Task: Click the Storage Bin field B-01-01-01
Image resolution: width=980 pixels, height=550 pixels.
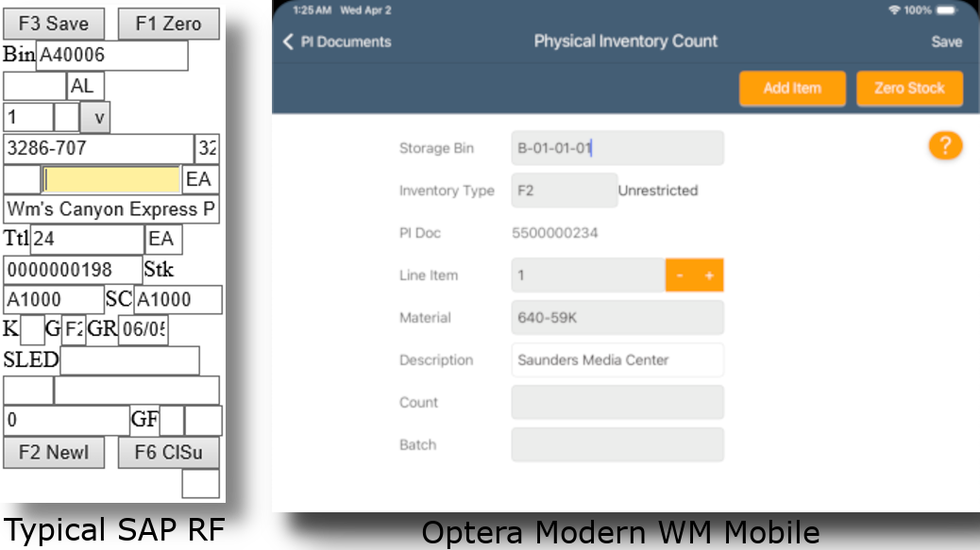Action: 617,148
